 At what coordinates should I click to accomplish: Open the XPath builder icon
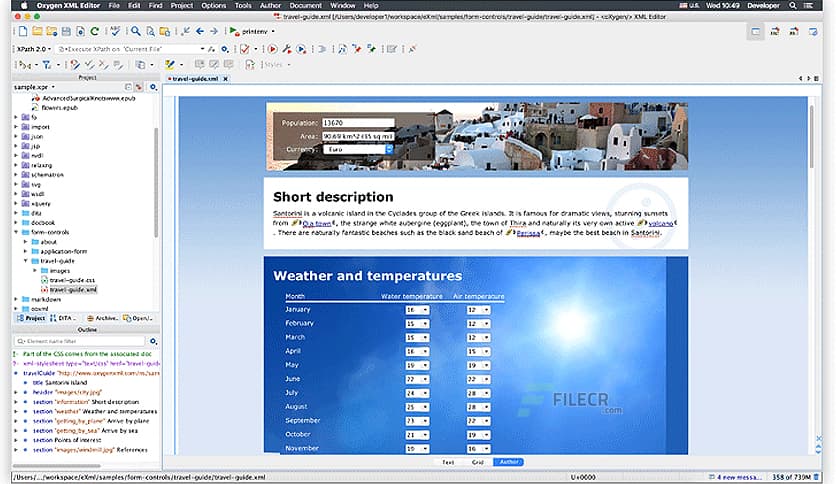(212, 49)
